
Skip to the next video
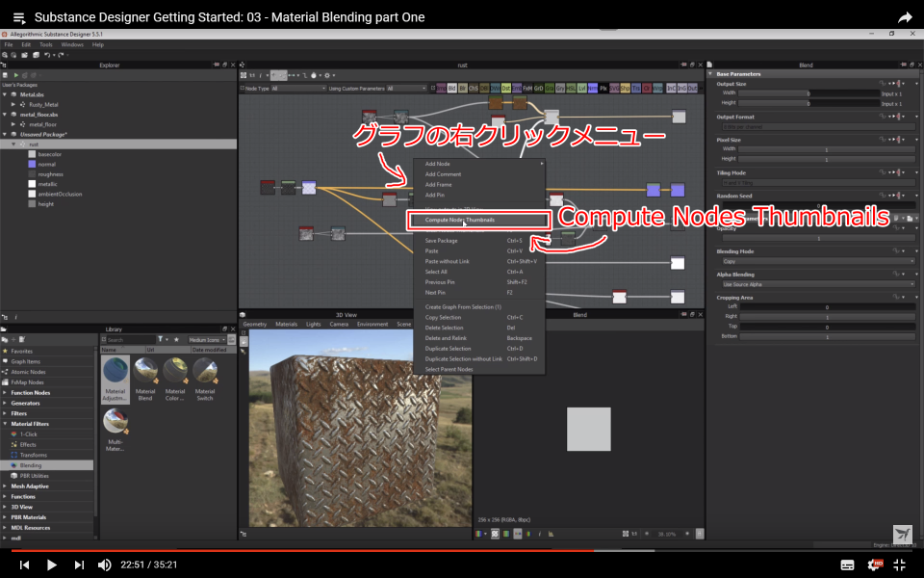click(x=79, y=565)
